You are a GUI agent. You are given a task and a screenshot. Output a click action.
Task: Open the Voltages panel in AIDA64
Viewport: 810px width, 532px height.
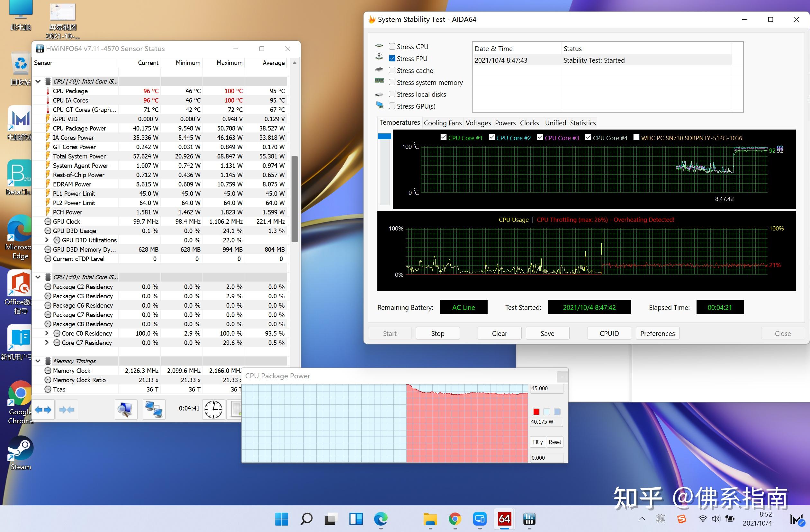point(478,122)
